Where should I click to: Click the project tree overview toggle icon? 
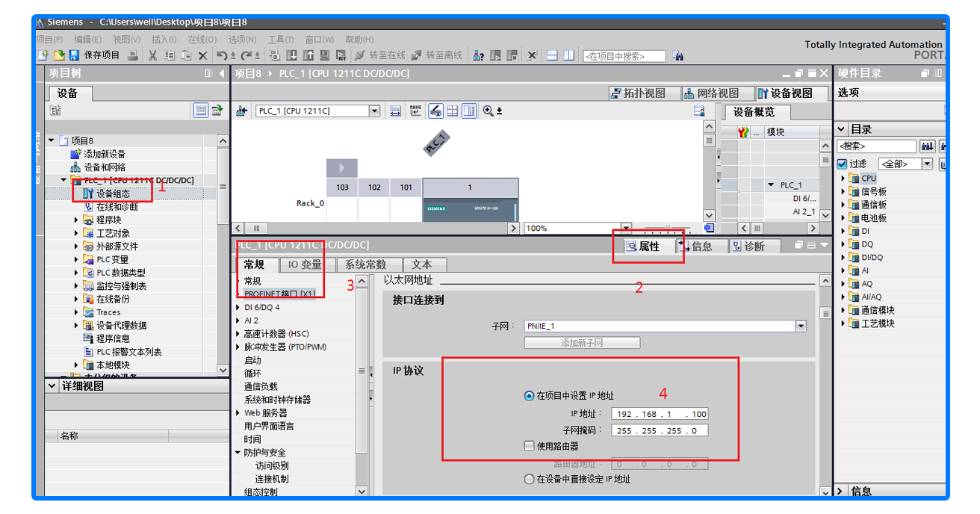click(201, 111)
